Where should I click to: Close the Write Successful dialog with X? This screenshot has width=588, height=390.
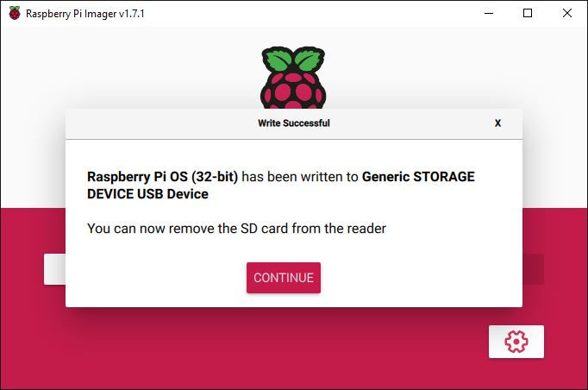[497, 123]
